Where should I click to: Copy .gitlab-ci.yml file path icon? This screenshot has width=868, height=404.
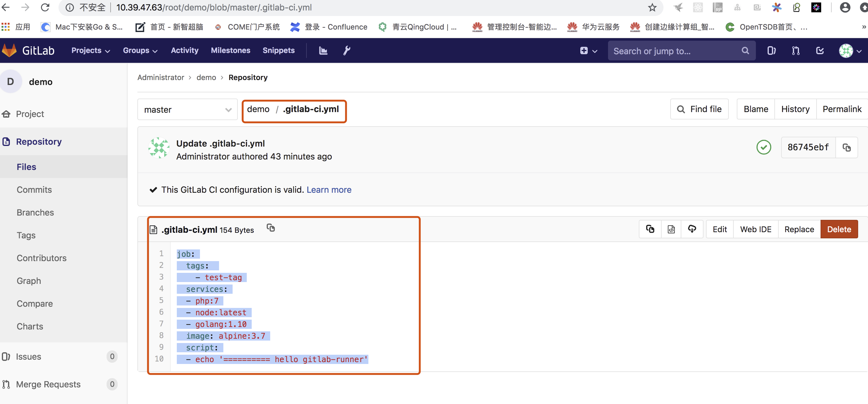(x=270, y=228)
